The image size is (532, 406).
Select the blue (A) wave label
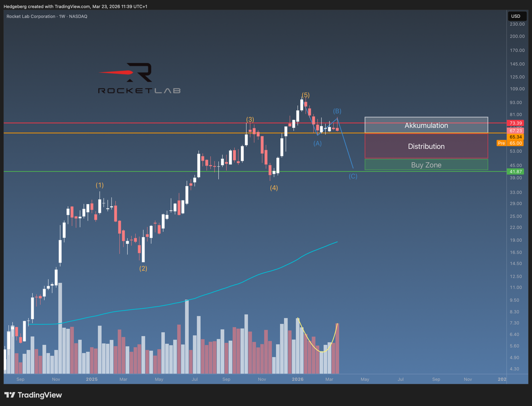pyautogui.click(x=317, y=143)
